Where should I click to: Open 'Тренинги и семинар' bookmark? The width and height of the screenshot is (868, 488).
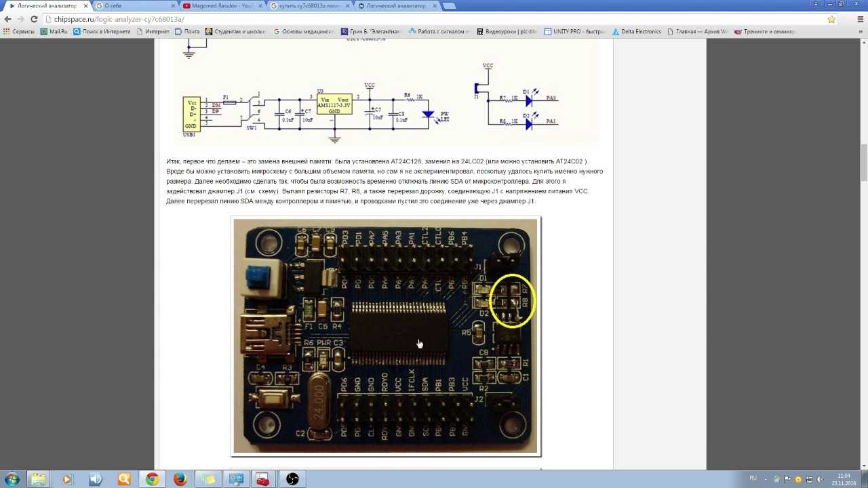[765, 31]
